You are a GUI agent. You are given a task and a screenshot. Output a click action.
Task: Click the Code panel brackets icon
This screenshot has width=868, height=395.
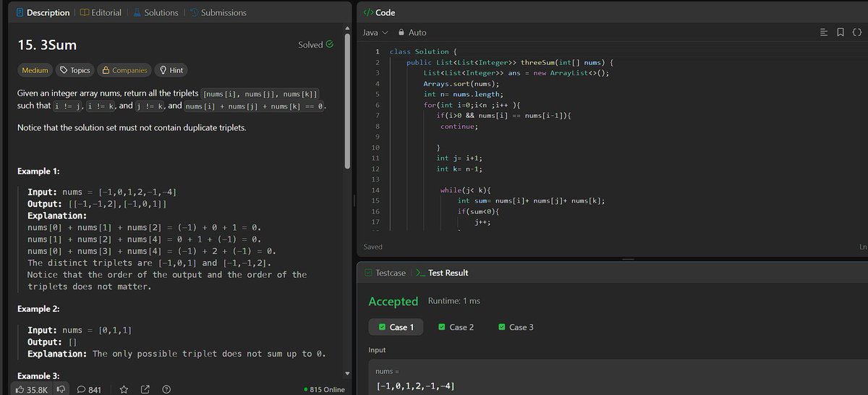(x=367, y=12)
